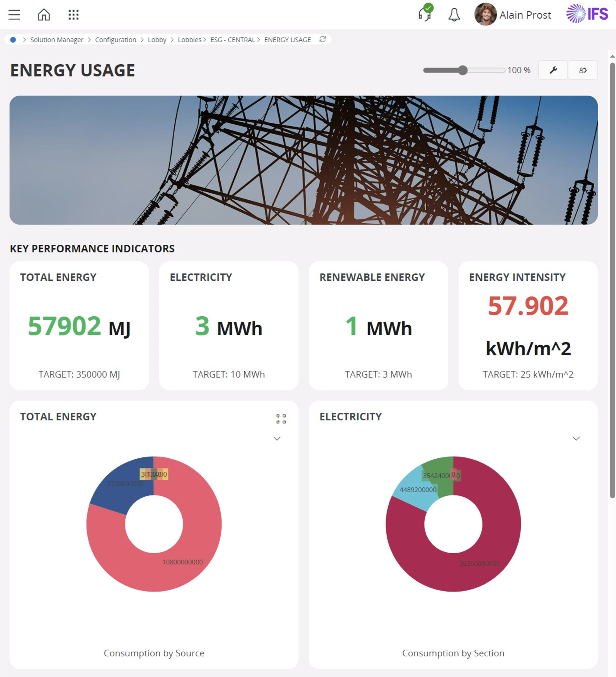Click the refresh icon in breadcrumb
Viewport: 616px width, 677px height.
[x=323, y=39]
